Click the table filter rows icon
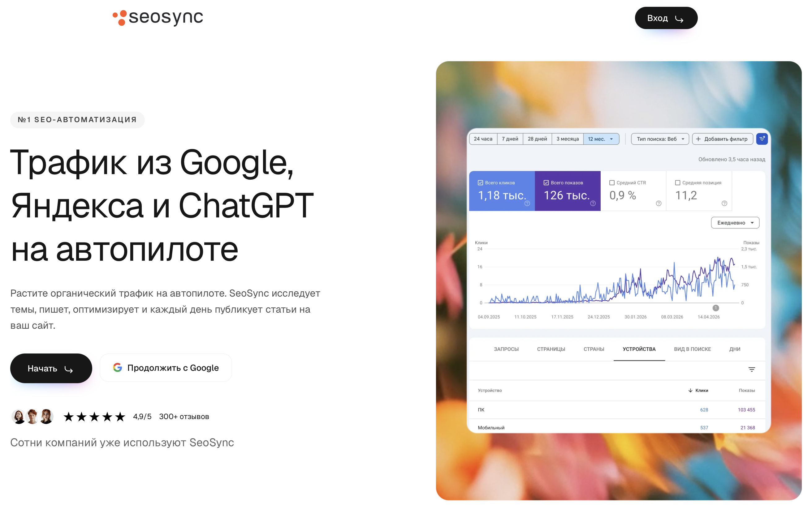The image size is (812, 514). (x=752, y=369)
